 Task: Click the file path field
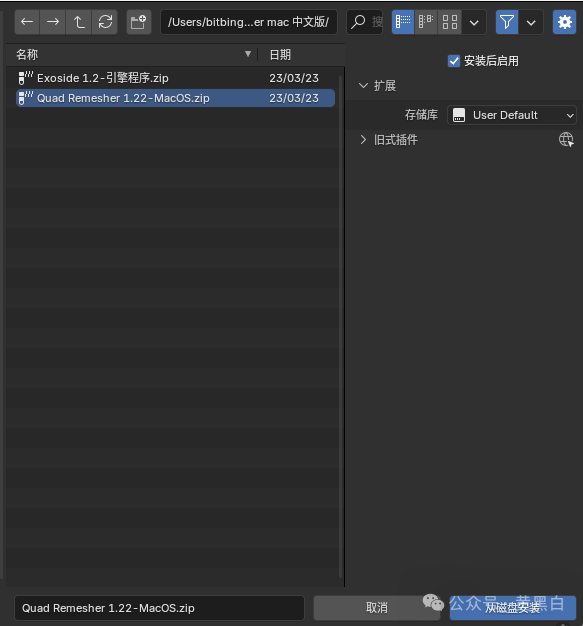pyautogui.click(x=248, y=22)
